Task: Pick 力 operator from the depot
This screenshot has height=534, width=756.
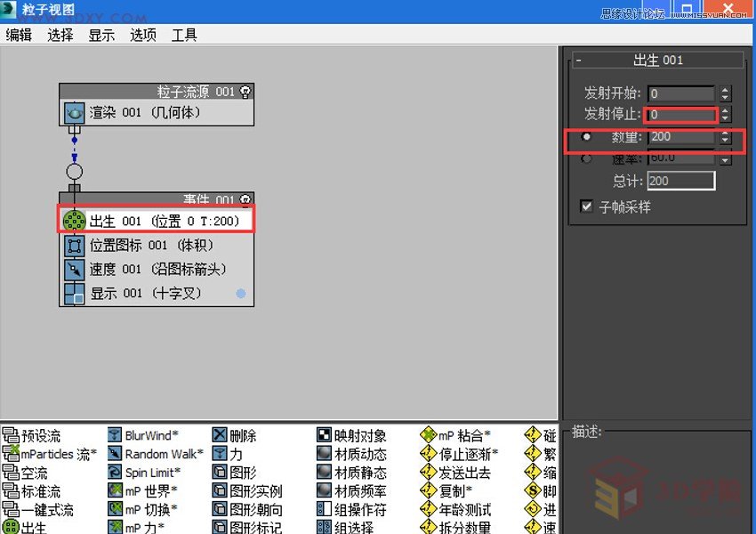Action: point(228,454)
